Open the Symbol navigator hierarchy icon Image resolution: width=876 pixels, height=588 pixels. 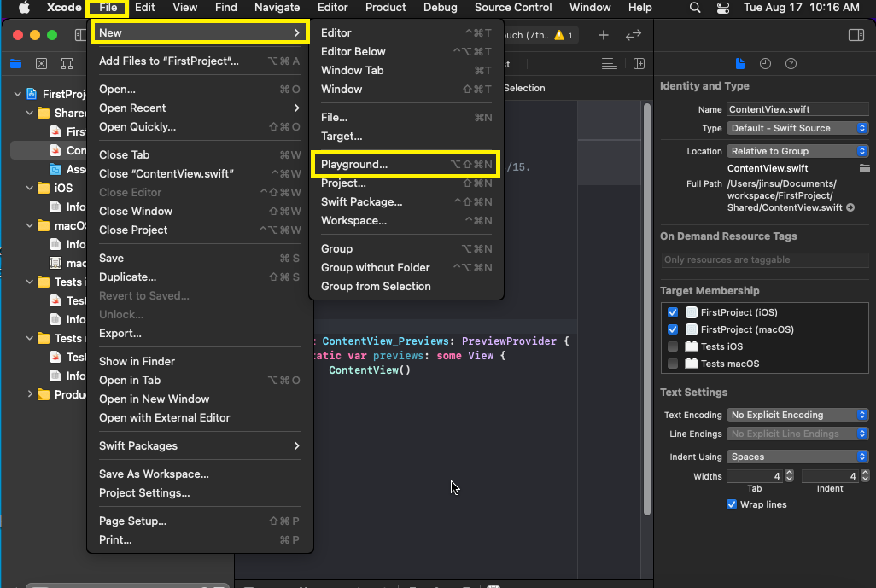click(x=67, y=64)
